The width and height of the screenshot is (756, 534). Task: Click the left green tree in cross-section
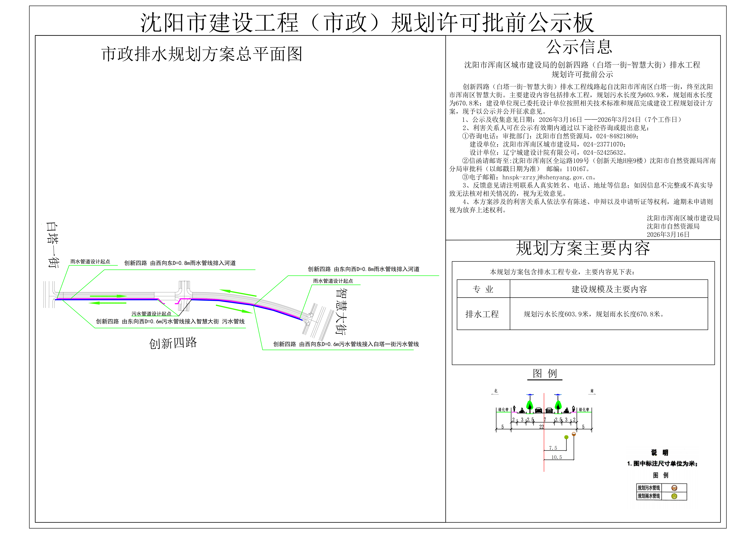pyautogui.click(x=530, y=405)
